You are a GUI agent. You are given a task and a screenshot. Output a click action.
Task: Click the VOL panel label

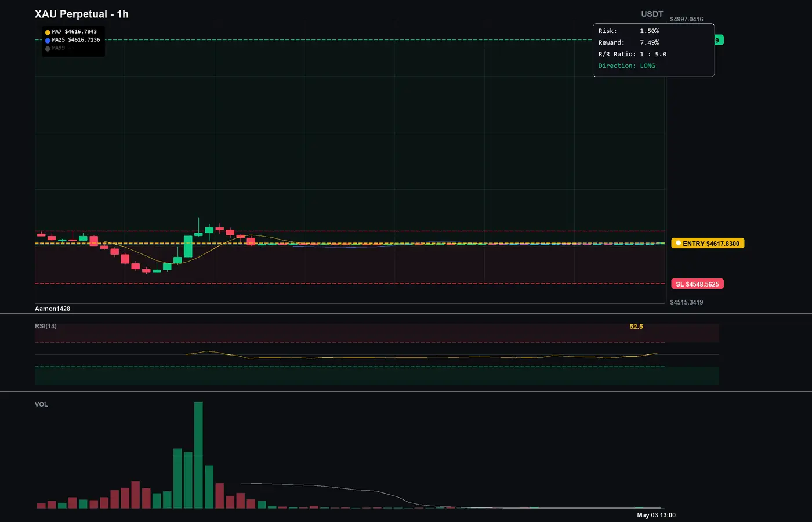(x=41, y=404)
